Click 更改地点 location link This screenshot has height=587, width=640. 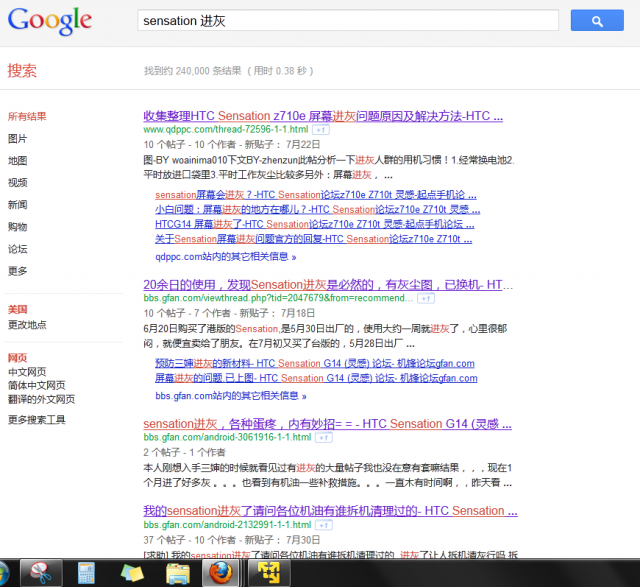coord(27,325)
